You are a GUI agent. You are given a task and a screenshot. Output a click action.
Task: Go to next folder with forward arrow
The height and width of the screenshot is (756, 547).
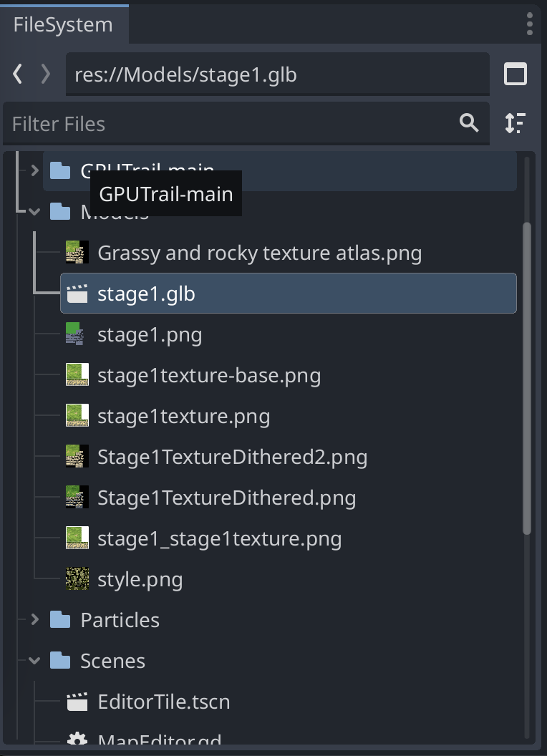46,74
